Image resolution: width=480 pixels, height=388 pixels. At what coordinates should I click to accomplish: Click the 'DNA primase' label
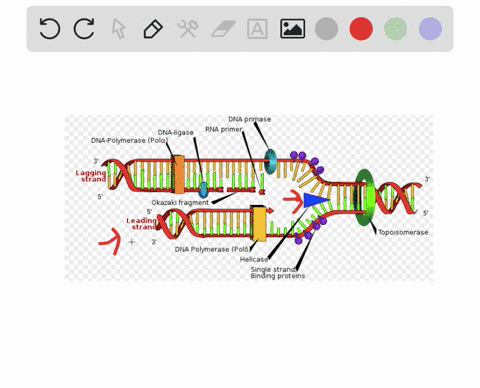pos(249,119)
